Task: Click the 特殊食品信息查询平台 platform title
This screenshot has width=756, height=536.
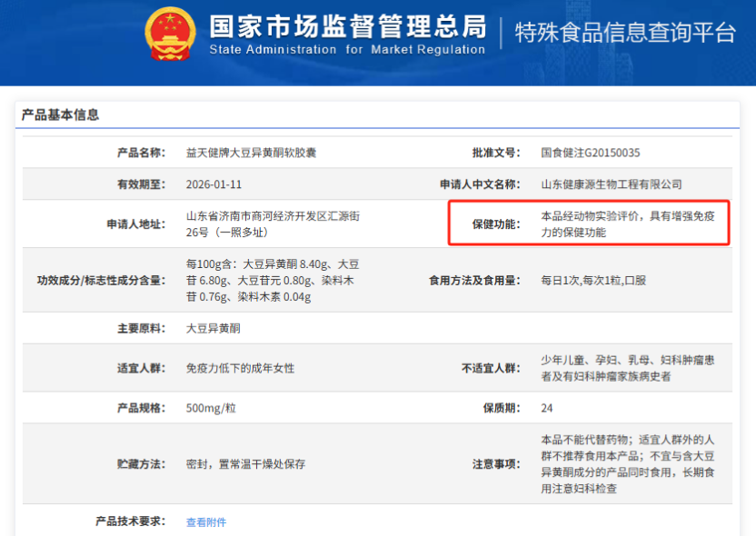Action: tap(625, 33)
